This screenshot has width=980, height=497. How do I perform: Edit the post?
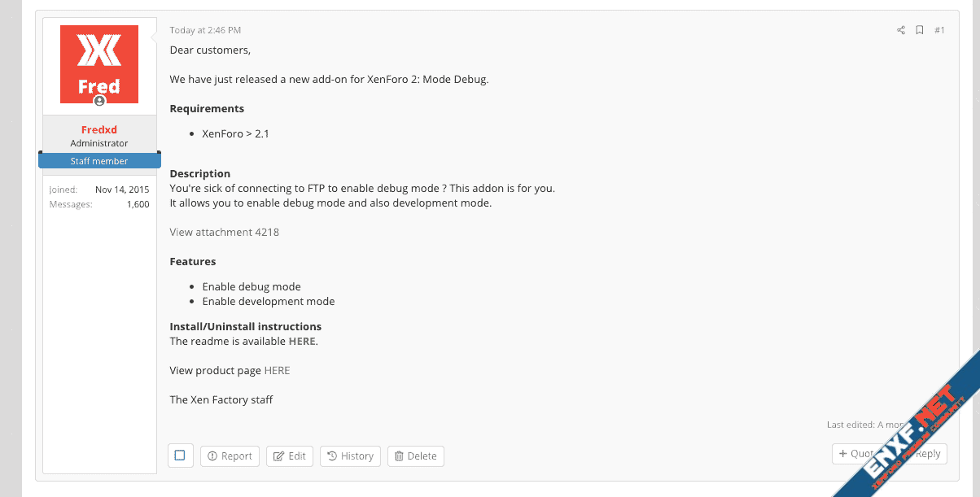(x=290, y=456)
